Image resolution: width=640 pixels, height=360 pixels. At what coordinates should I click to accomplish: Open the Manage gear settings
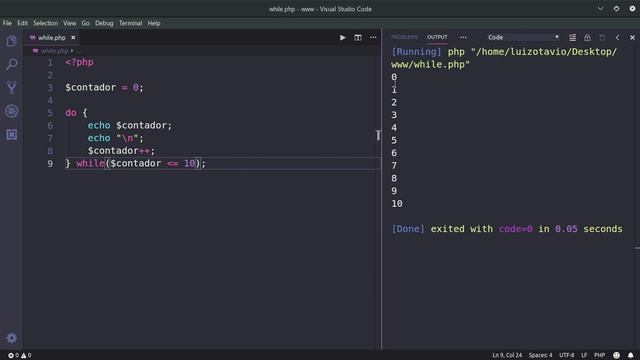[x=11, y=338]
